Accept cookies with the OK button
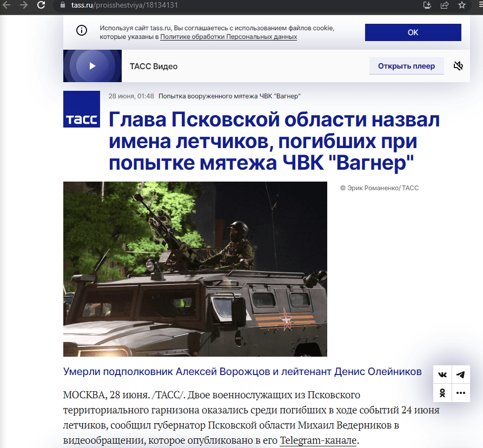Viewport: 483px width, 448px height. pyautogui.click(x=413, y=32)
